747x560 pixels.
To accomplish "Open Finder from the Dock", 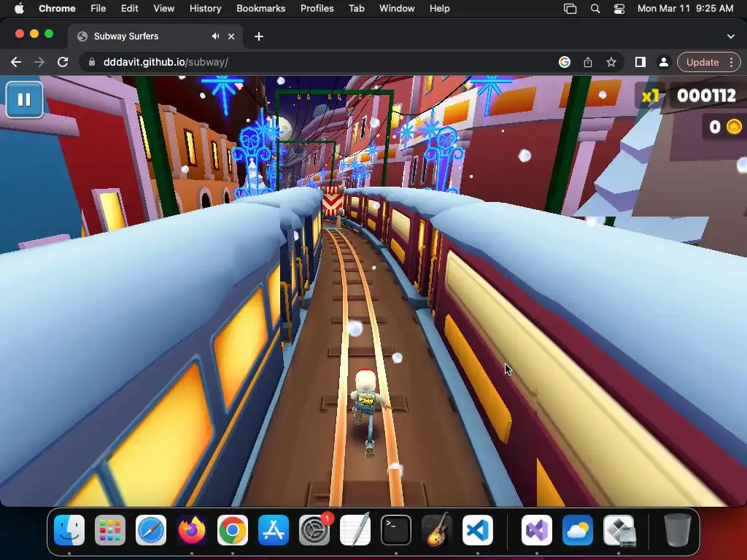I will (x=69, y=530).
